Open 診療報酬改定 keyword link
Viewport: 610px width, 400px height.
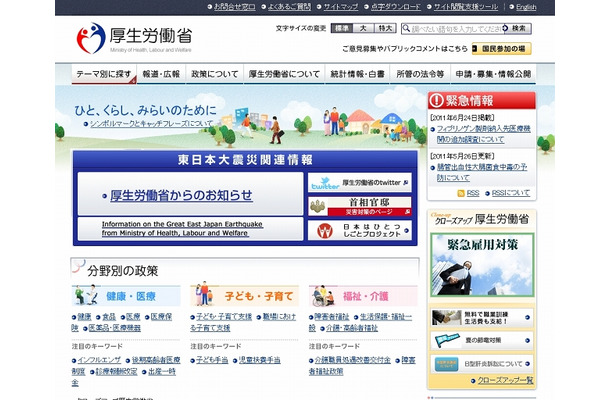pos(116,372)
